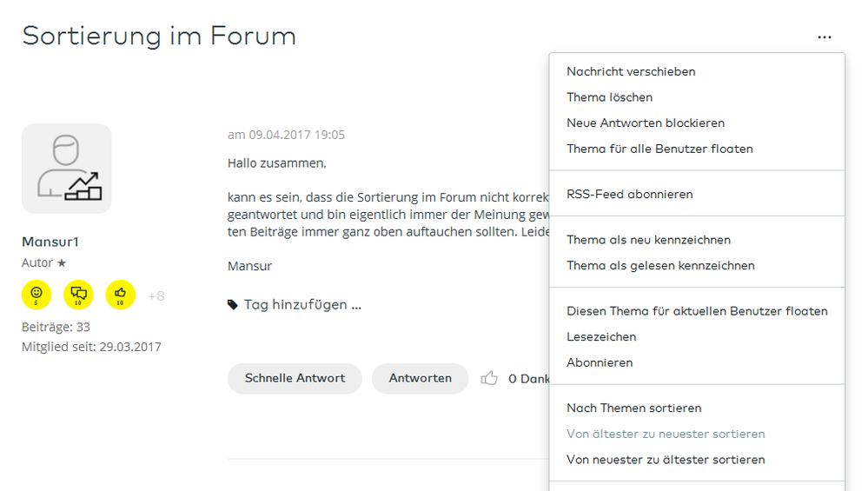Click the tag icon beside Tag hinzufügen
Viewport: 868px width, 491px height.
tap(233, 305)
